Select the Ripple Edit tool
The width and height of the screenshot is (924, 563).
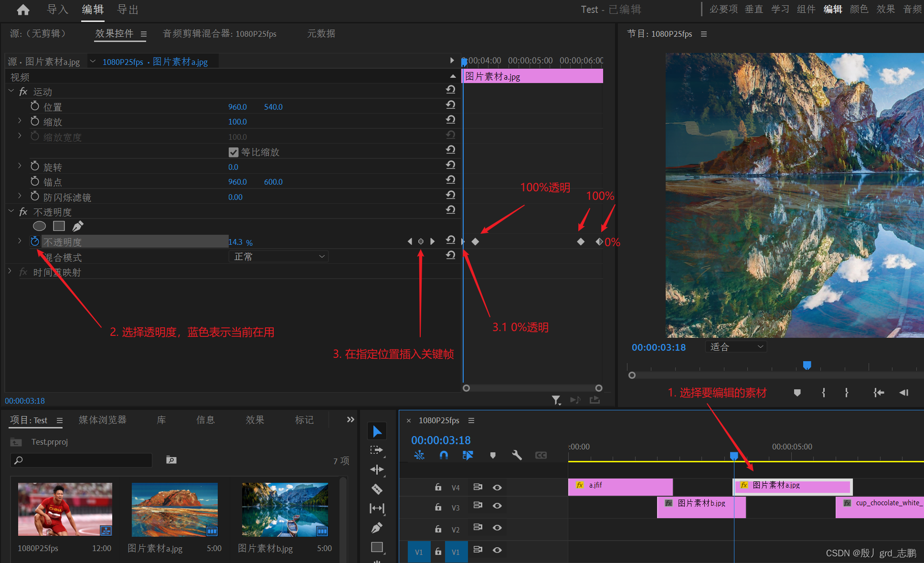pyautogui.click(x=377, y=469)
